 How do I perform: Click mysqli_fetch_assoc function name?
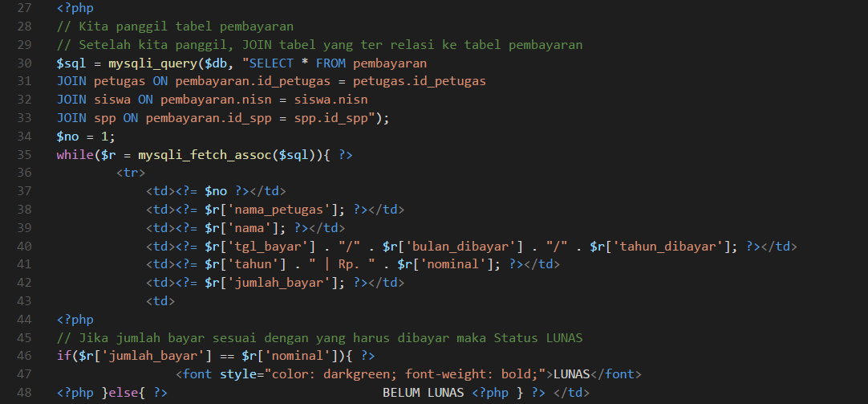(x=205, y=155)
